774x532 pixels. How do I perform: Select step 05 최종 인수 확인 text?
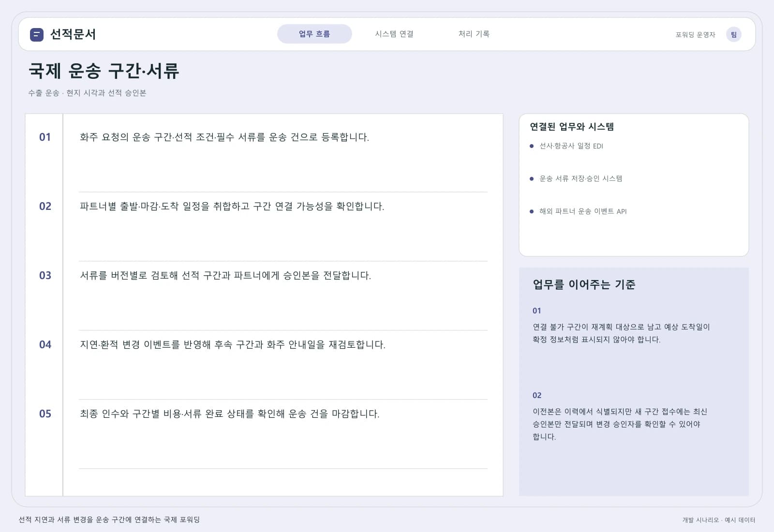click(230, 414)
